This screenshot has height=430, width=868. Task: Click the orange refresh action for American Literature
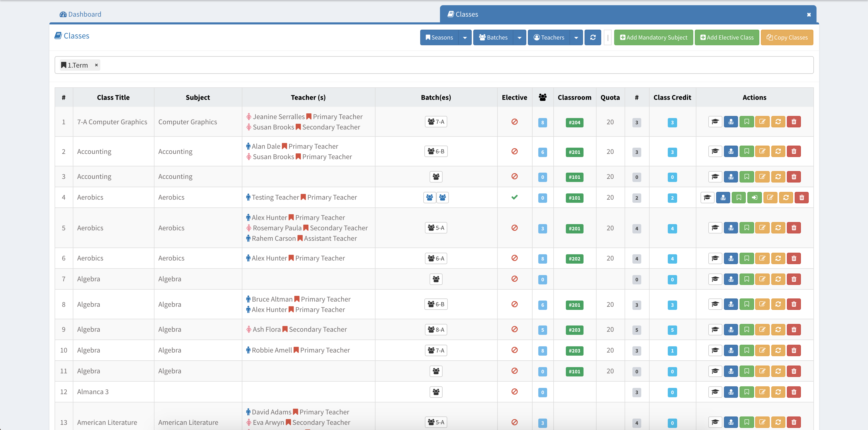point(778,422)
